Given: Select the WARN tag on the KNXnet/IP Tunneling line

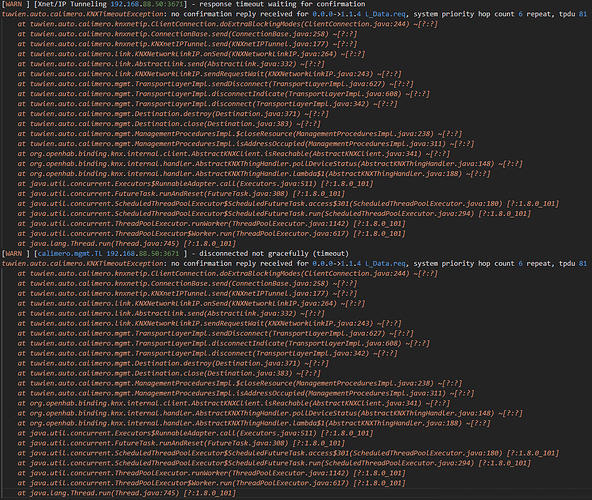Looking at the screenshot, I should click(x=15, y=4).
